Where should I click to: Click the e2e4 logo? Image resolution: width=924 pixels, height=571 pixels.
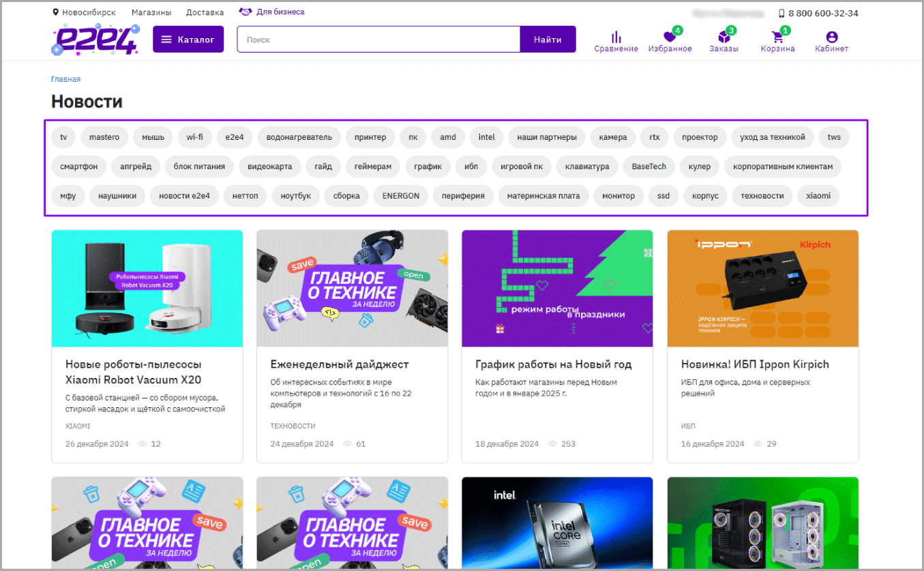click(x=95, y=40)
